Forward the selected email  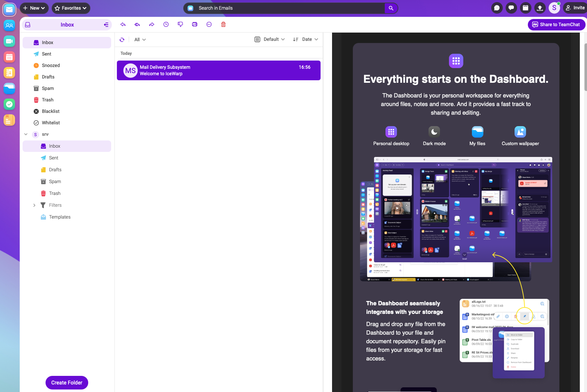tap(152, 24)
